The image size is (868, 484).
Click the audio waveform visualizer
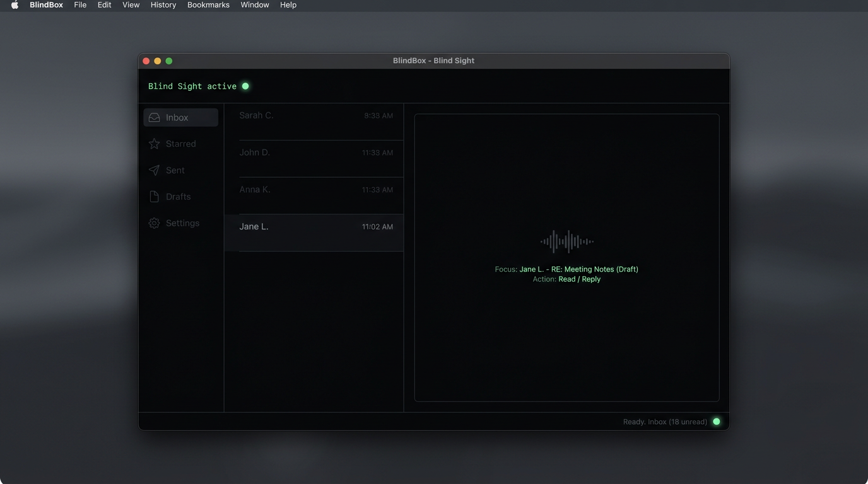pyautogui.click(x=566, y=241)
